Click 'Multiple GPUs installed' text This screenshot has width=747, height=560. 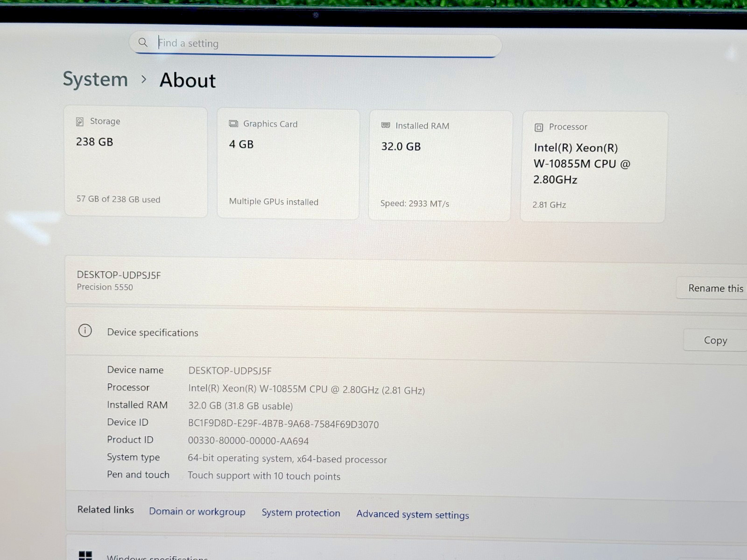274,202
